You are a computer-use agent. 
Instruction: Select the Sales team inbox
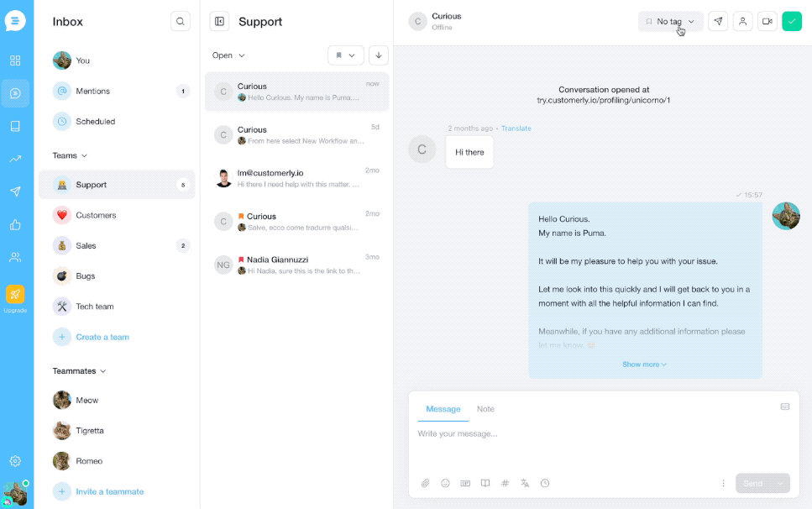[117, 245]
